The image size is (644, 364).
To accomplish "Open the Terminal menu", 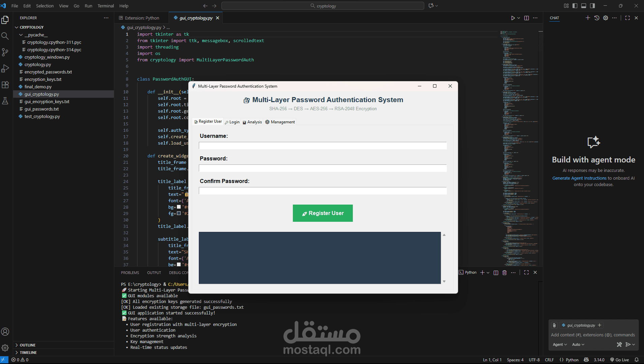I will pyautogui.click(x=105, y=6).
